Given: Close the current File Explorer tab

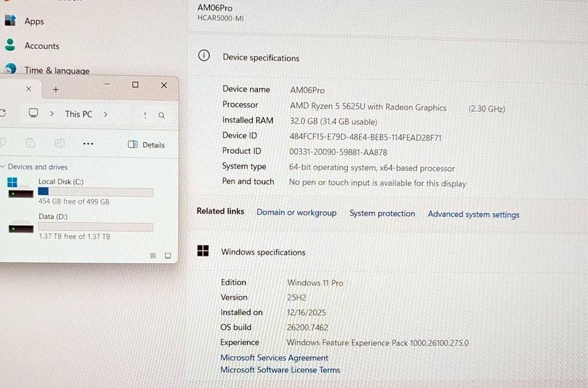Looking at the screenshot, I should 29,89.
